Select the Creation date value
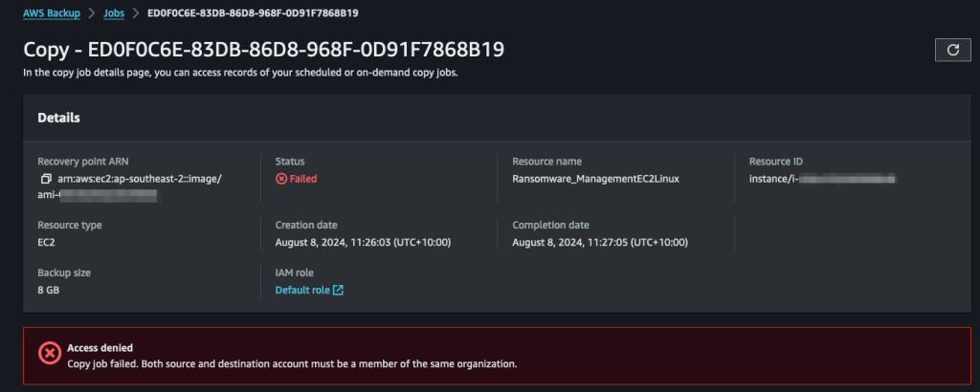The width and height of the screenshot is (980, 392). click(363, 242)
